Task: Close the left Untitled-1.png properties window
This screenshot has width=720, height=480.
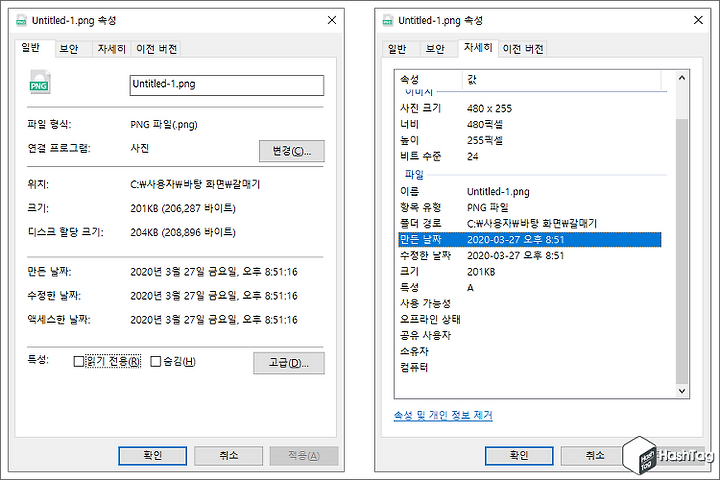Action: coord(332,20)
